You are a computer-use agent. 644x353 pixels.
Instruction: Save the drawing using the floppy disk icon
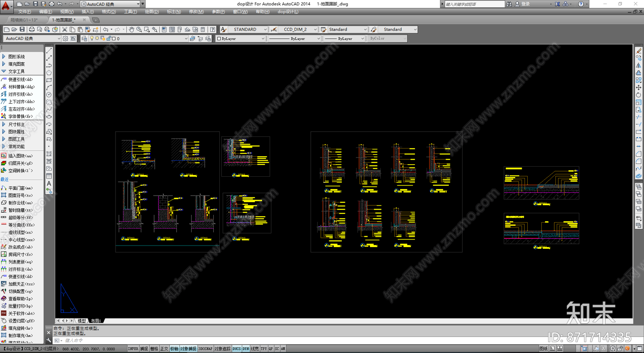(22, 29)
